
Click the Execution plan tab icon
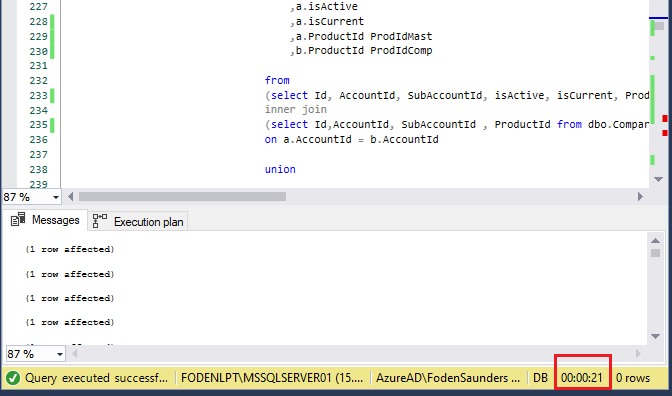coord(99,221)
